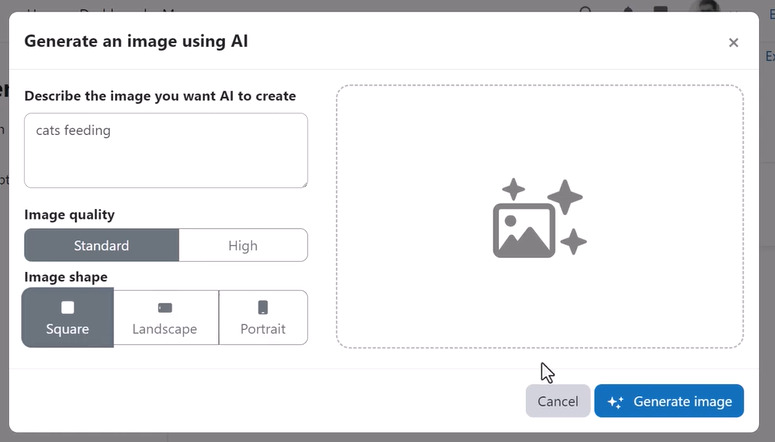Click the image placeholder icon in preview
Viewport: 775px width, 442px height.
(539, 217)
